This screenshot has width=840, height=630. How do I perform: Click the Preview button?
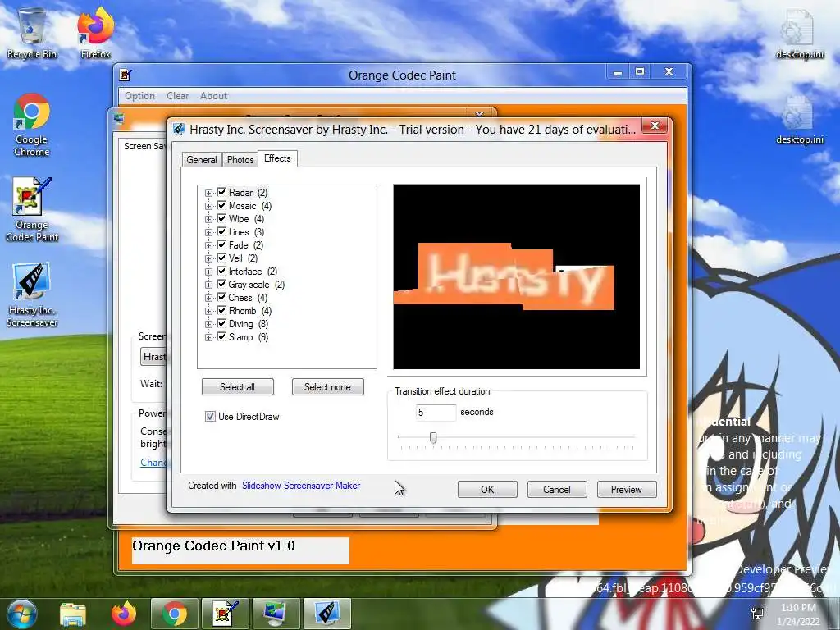tap(626, 489)
